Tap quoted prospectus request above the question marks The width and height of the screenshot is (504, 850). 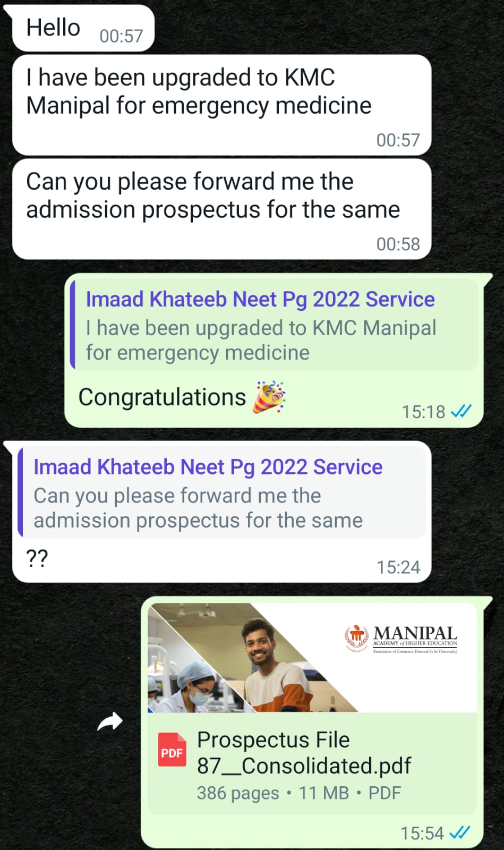pos(222,492)
